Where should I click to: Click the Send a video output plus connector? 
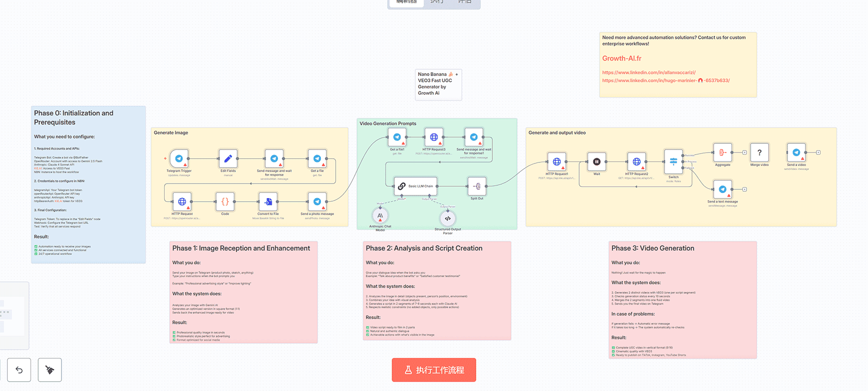[x=818, y=153]
